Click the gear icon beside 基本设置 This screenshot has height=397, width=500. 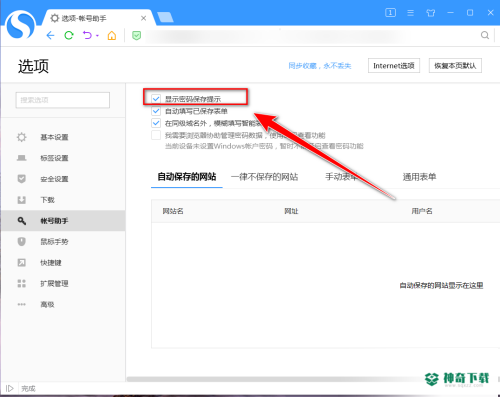pyautogui.click(x=22, y=137)
